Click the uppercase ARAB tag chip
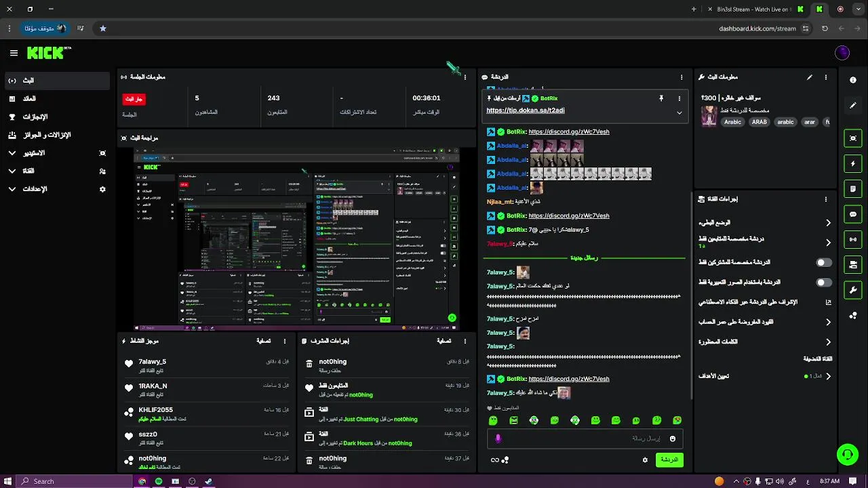The image size is (868, 488). pyautogui.click(x=759, y=122)
